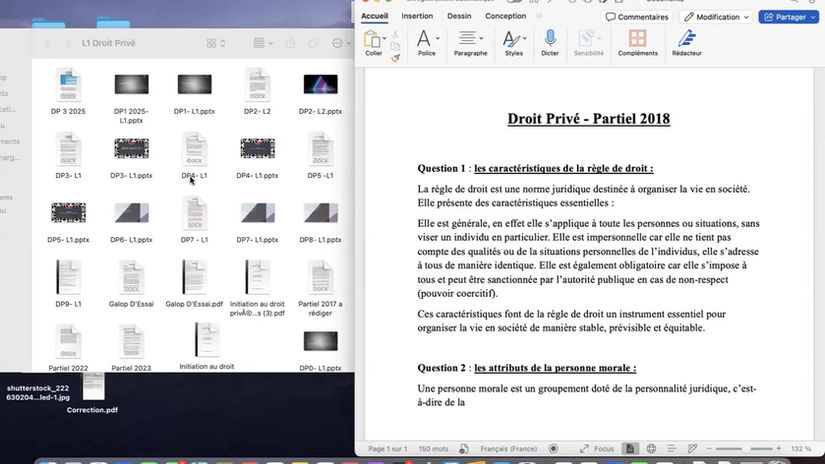The image size is (825, 464).
Task: Select Partiel 2017 a rédiger file
Action: (320, 289)
